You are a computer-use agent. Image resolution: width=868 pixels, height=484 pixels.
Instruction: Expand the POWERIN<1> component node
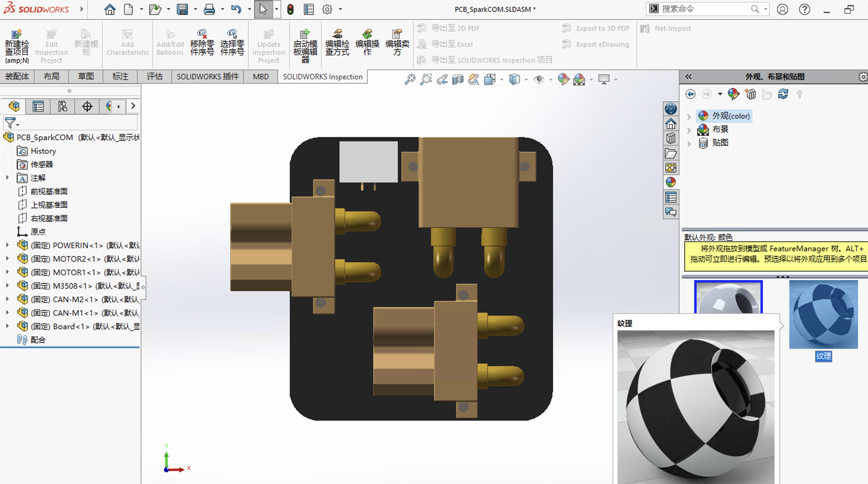(x=7, y=245)
